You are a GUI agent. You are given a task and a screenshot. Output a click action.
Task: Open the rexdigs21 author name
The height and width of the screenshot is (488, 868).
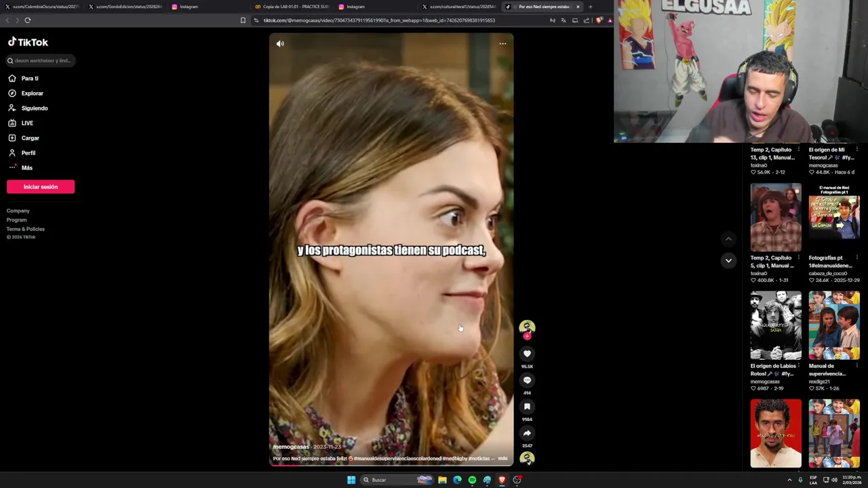(x=819, y=382)
